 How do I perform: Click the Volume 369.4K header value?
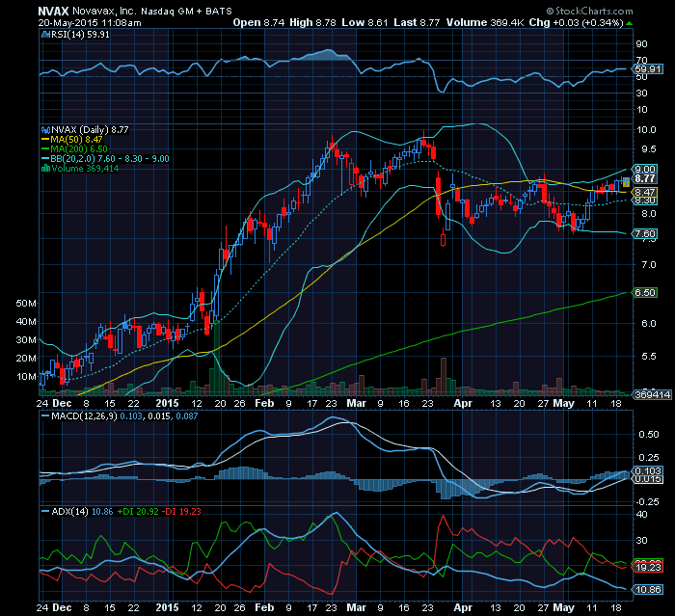pos(485,23)
